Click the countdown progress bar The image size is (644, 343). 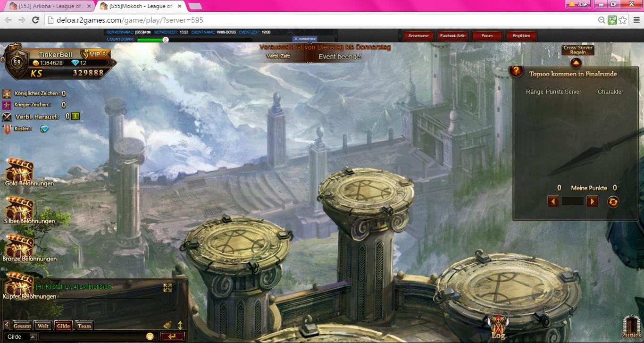tap(151, 40)
